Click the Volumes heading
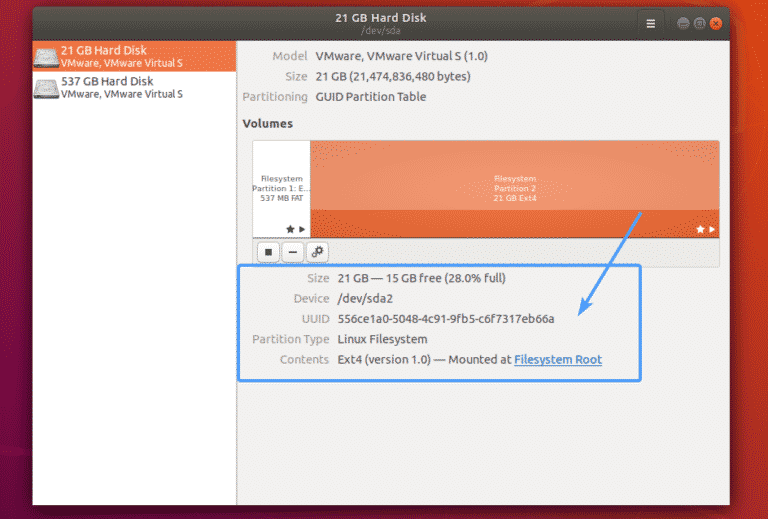 [x=267, y=123]
